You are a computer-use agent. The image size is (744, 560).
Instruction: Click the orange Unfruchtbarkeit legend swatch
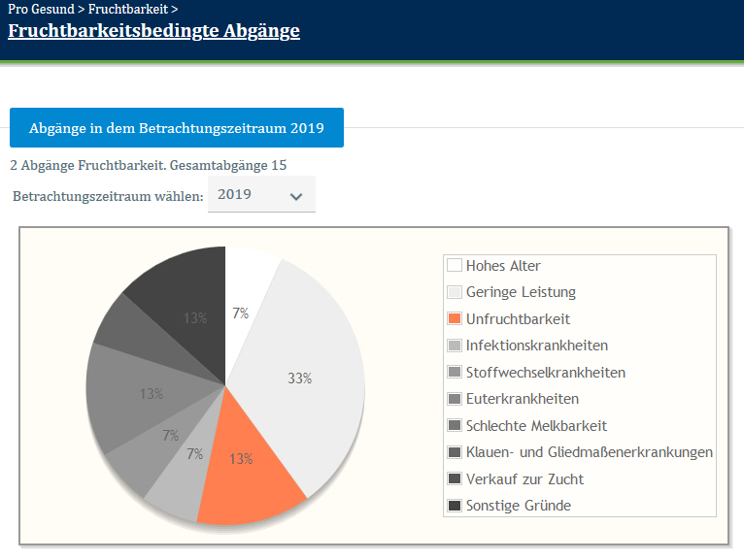point(455,319)
